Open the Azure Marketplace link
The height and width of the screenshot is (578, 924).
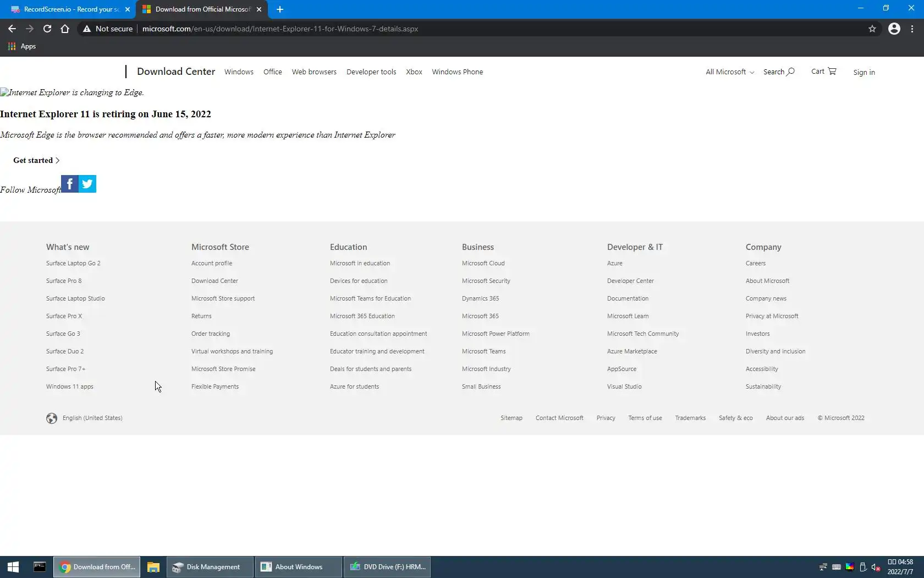[632, 351]
